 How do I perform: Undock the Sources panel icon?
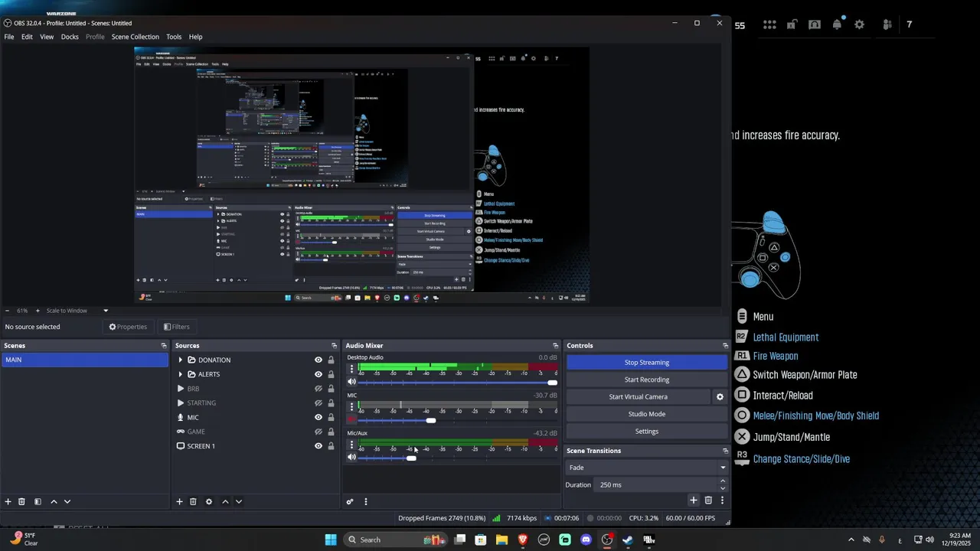click(334, 345)
